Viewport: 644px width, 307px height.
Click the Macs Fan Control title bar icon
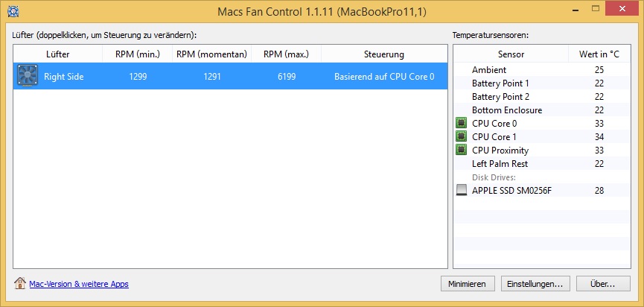click(x=13, y=10)
